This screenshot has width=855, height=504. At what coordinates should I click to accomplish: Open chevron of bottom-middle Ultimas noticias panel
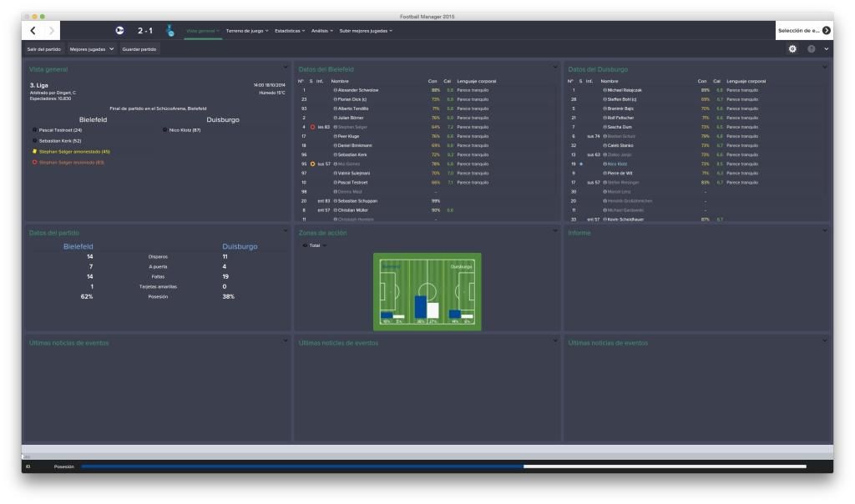555,341
